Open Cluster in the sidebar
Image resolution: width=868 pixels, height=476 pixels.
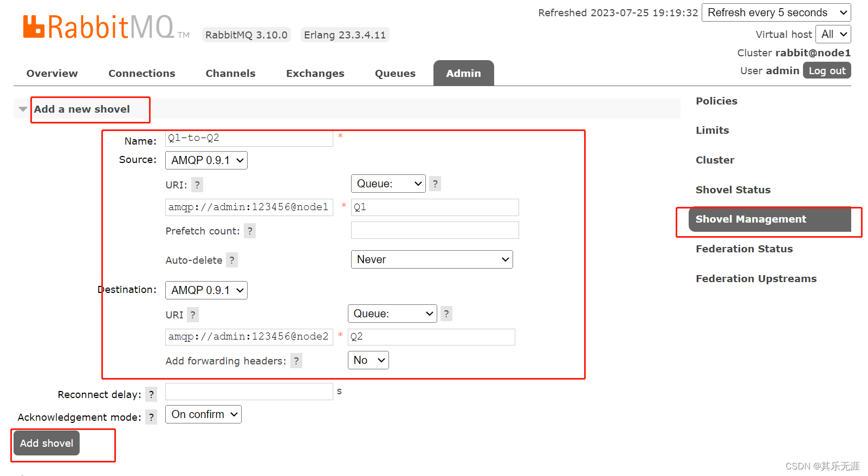pyautogui.click(x=715, y=160)
